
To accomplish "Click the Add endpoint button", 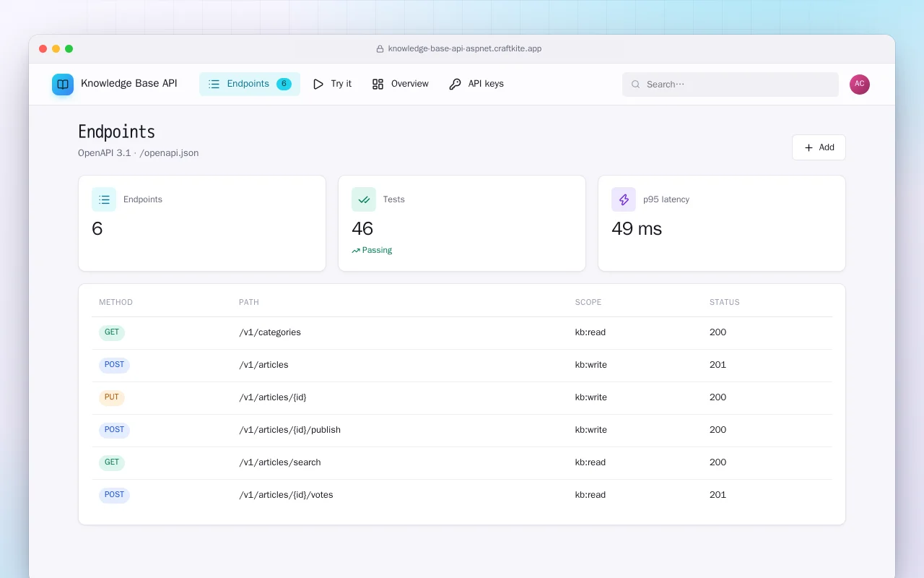I will pos(819,147).
